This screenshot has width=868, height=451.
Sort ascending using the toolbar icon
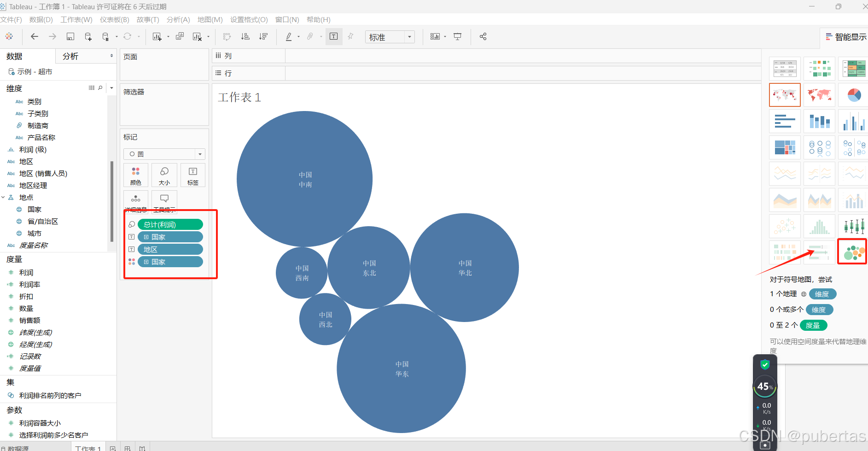pos(245,36)
